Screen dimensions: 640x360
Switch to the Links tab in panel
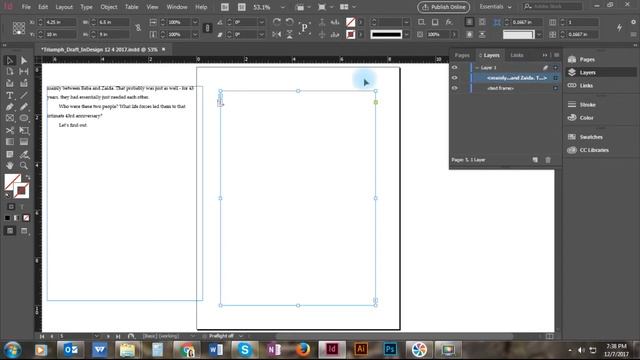(x=517, y=55)
